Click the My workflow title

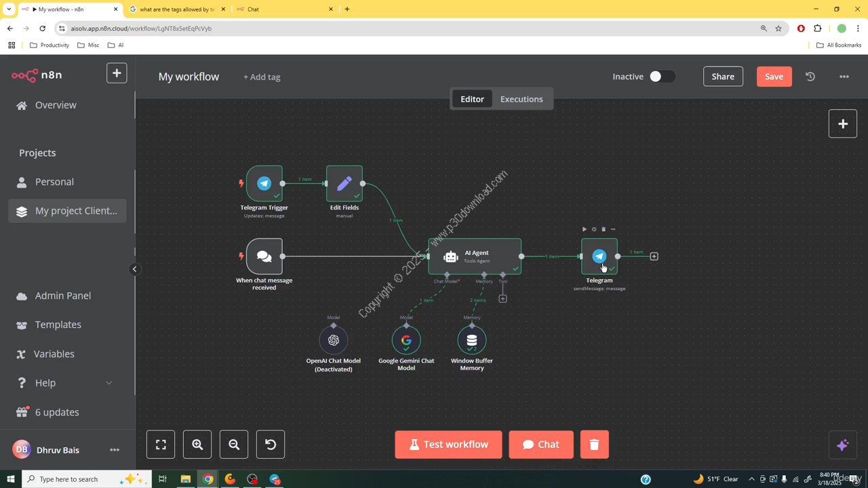tap(189, 77)
